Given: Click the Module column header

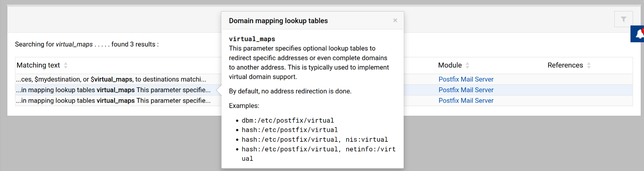Looking at the screenshot, I should 450,65.
